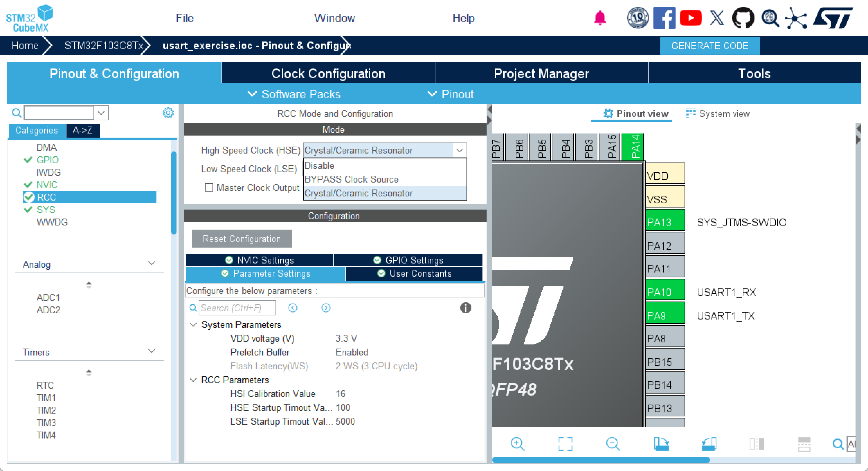Enable the Master Clock Output checkbox
Image resolution: width=868 pixels, height=471 pixels.
(x=209, y=187)
